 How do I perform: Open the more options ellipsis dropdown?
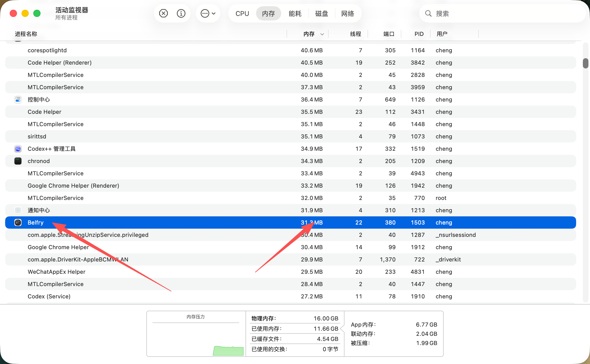208,13
